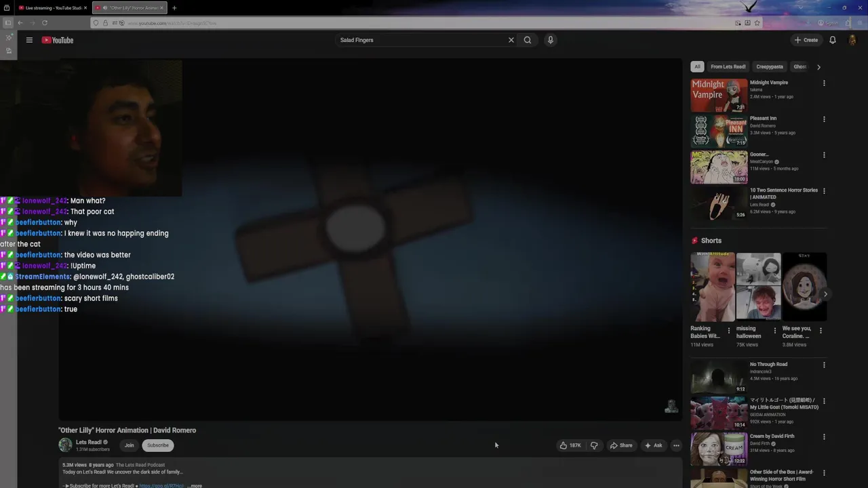Close the Live streaming YouTube Studio tab
This screenshot has height=488, width=868.
(85, 8)
